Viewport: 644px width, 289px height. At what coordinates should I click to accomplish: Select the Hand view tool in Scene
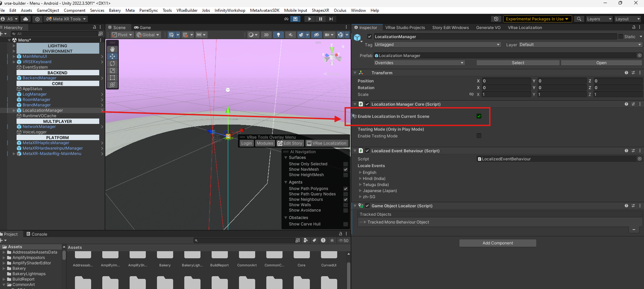point(112,49)
